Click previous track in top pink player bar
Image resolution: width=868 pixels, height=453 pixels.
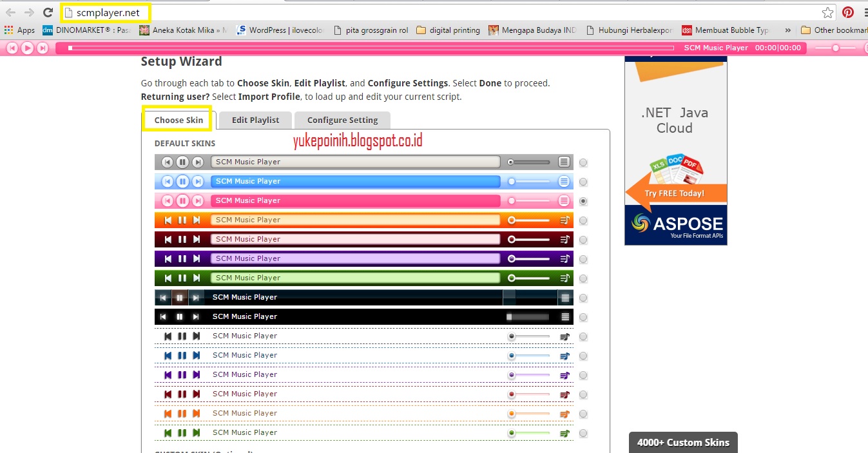tap(12, 48)
